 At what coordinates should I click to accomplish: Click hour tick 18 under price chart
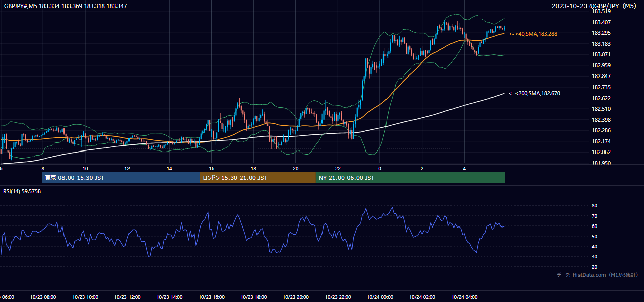point(253,169)
